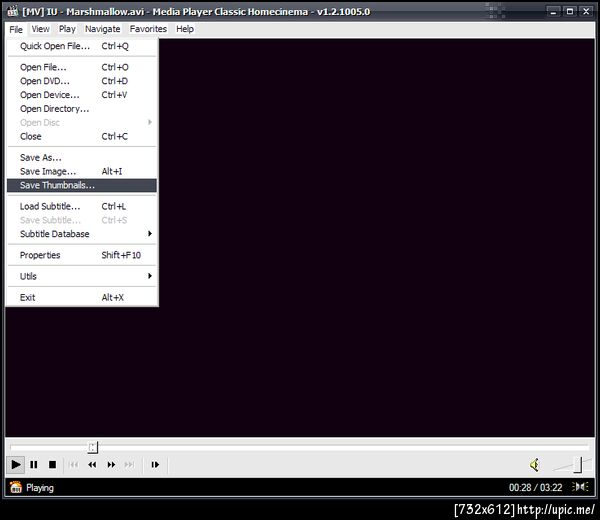The height and width of the screenshot is (520, 600).
Task: Choose Load Subtitle… entry
Action: 82,207
